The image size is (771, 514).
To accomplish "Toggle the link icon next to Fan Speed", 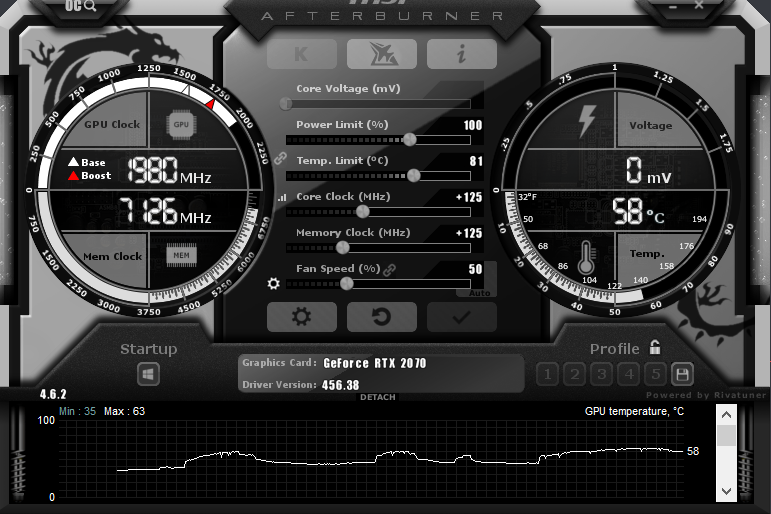I will (389, 270).
